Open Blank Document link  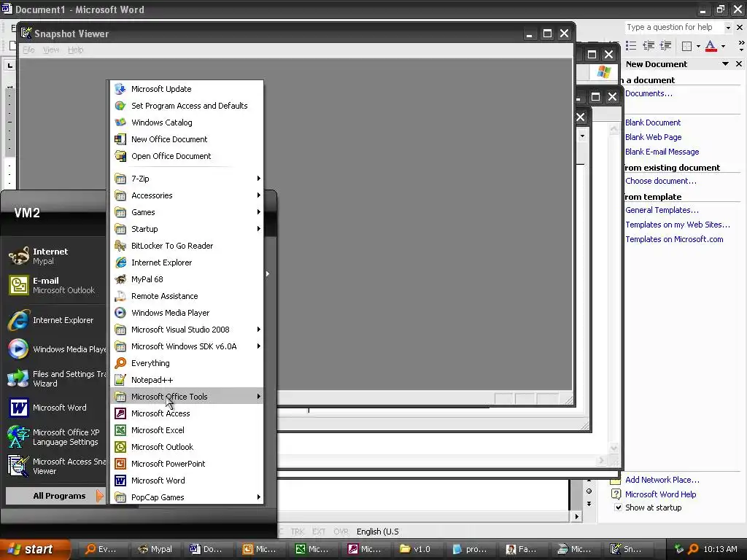coord(653,122)
